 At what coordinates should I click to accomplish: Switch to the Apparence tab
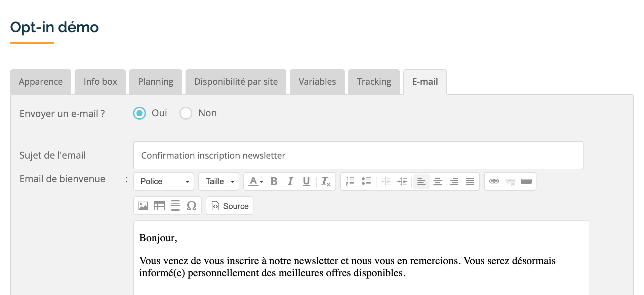(x=41, y=82)
